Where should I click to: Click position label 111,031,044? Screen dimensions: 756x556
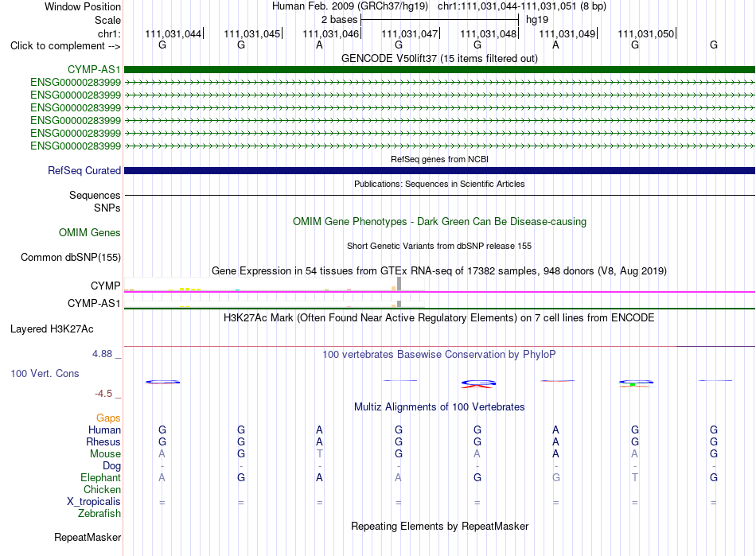coord(173,33)
